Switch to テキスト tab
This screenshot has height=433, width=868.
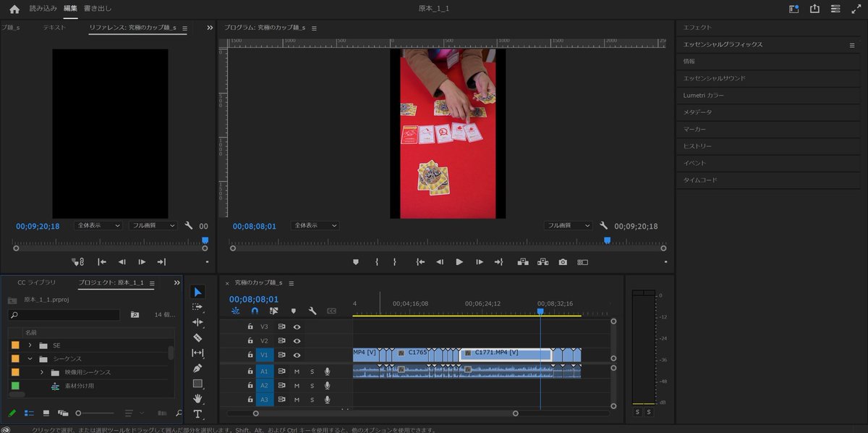[x=54, y=28]
